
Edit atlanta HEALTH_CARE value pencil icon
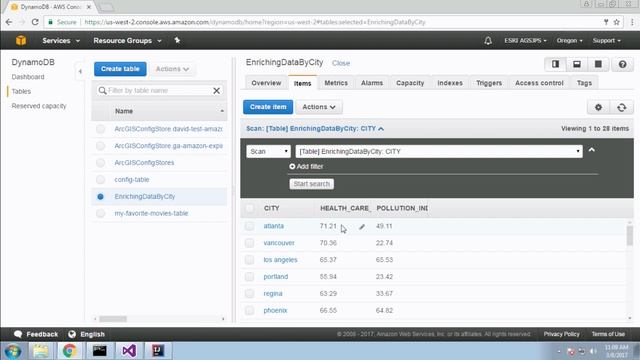coord(362,227)
